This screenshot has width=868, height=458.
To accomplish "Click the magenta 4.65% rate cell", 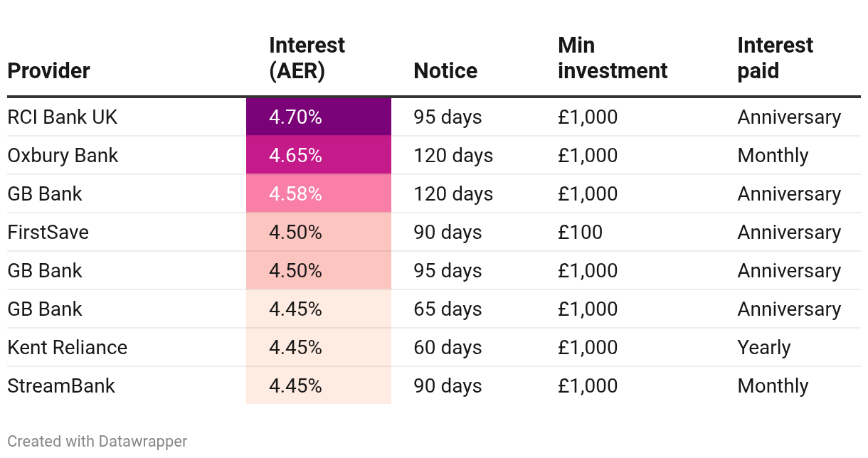I will 318,156.
